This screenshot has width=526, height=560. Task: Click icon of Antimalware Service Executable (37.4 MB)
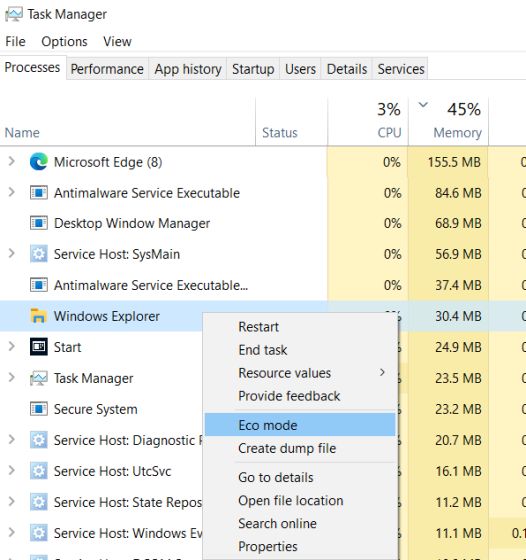(39, 285)
